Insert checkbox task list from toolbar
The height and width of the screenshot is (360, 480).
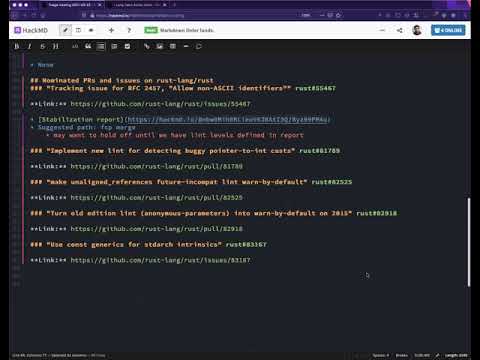click(x=127, y=46)
